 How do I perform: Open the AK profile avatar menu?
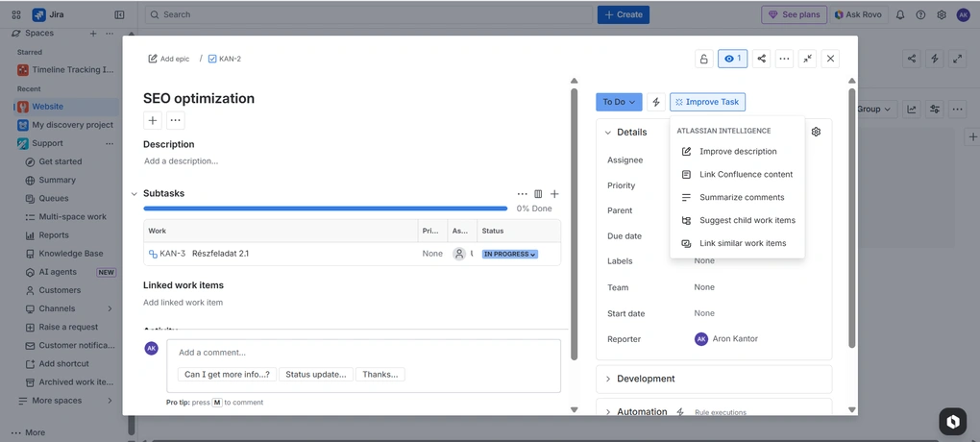pos(963,14)
